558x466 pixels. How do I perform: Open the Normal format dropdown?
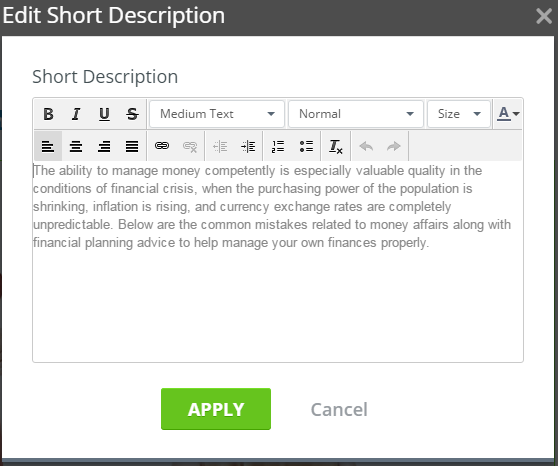tap(356, 114)
